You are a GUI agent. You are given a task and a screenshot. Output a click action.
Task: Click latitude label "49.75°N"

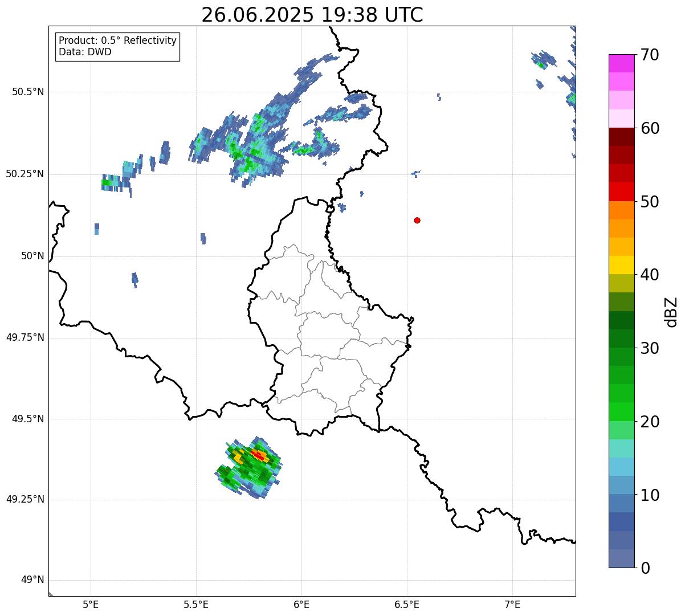(x=25, y=337)
